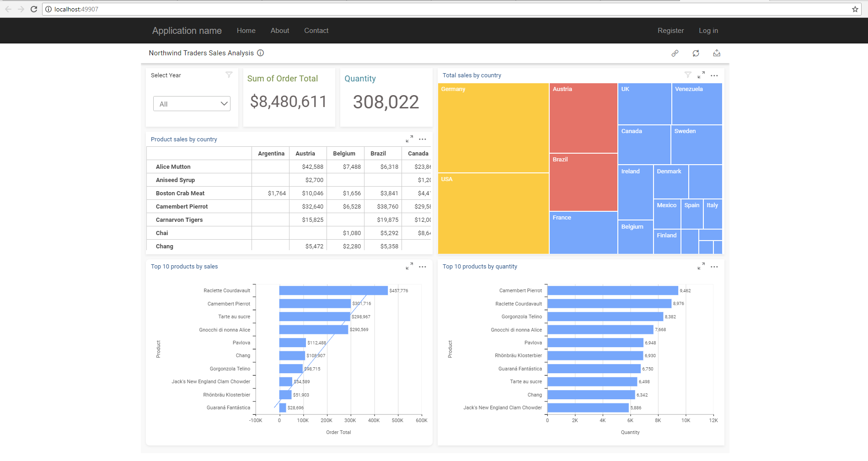Open the filter funnel on Total sales by country
Screen dimensions: 868x461
tap(688, 75)
